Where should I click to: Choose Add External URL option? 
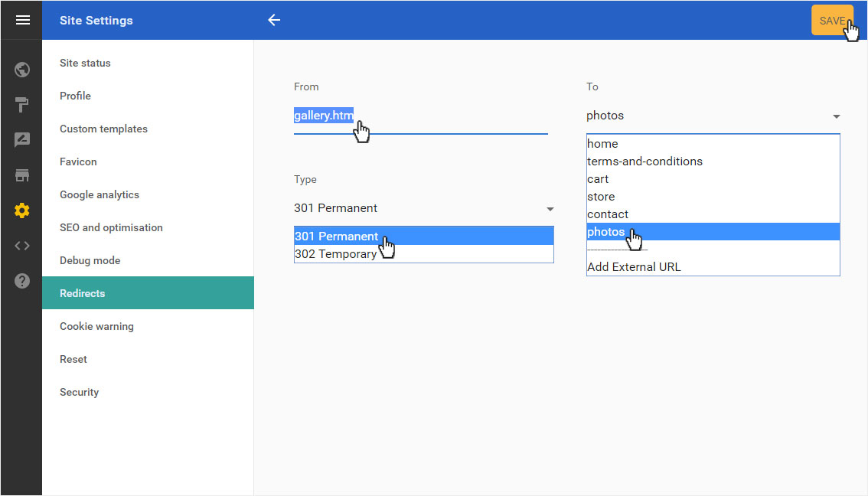[x=713, y=267]
